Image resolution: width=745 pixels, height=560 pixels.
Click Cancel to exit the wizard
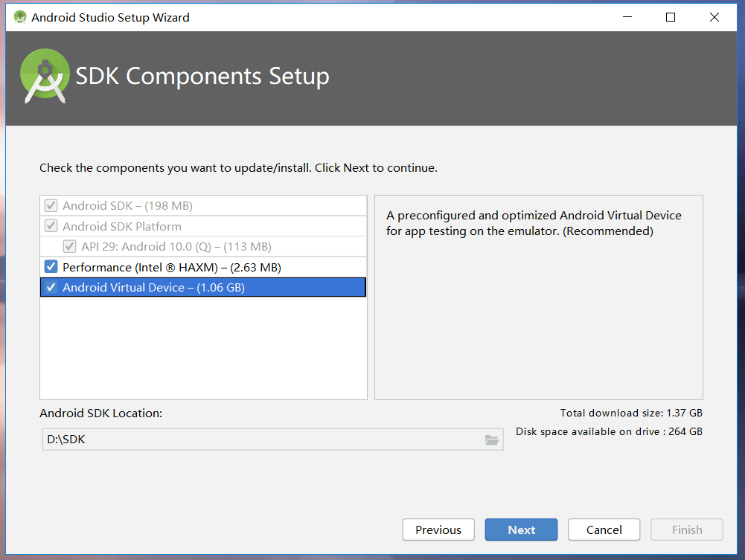click(x=604, y=530)
